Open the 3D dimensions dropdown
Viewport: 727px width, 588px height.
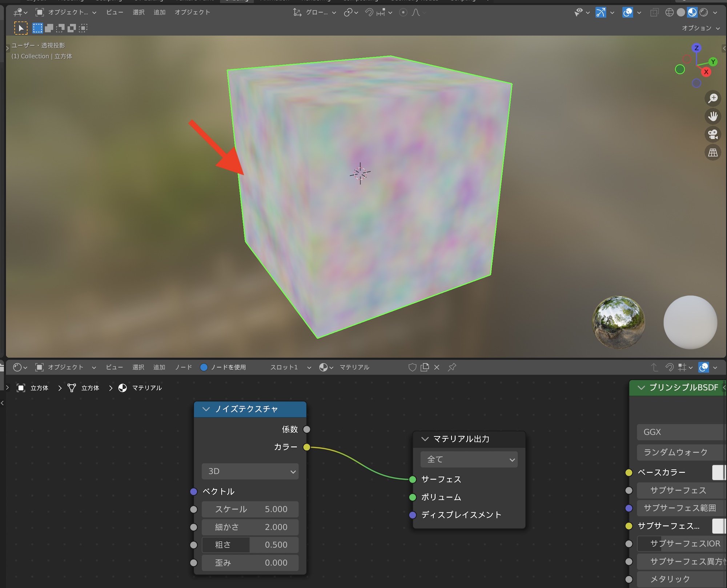pyautogui.click(x=250, y=471)
